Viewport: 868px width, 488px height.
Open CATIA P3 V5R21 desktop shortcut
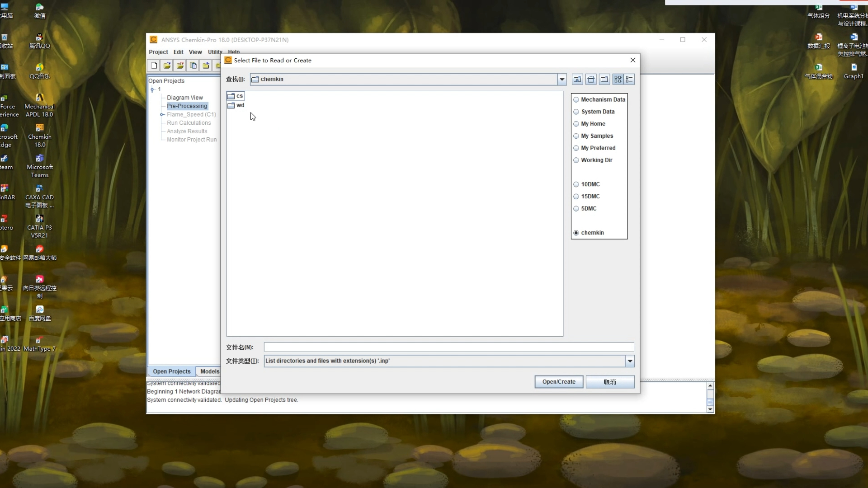click(40, 227)
